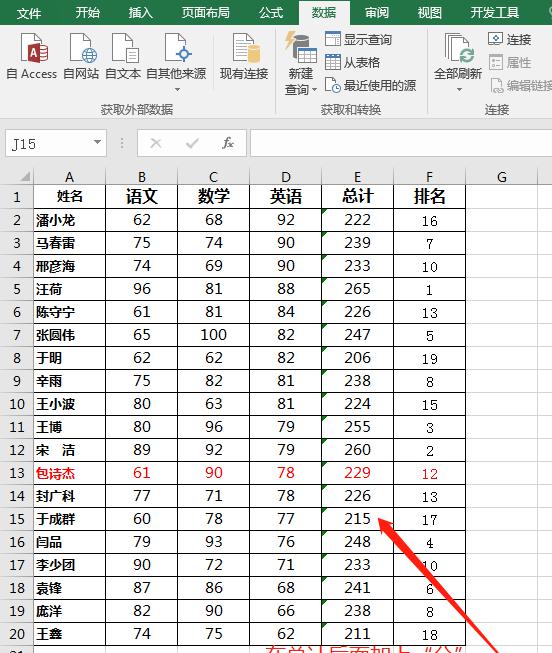Open the 文件 file tab

click(x=29, y=13)
